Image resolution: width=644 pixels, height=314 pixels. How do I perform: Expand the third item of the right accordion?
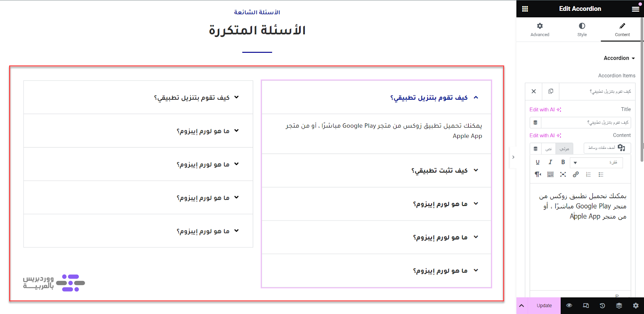[377, 204]
